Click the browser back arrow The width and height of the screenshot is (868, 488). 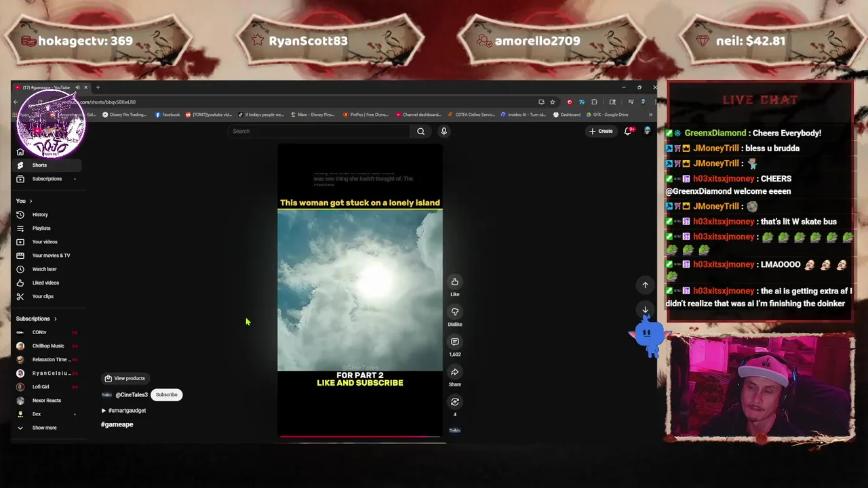[16, 102]
